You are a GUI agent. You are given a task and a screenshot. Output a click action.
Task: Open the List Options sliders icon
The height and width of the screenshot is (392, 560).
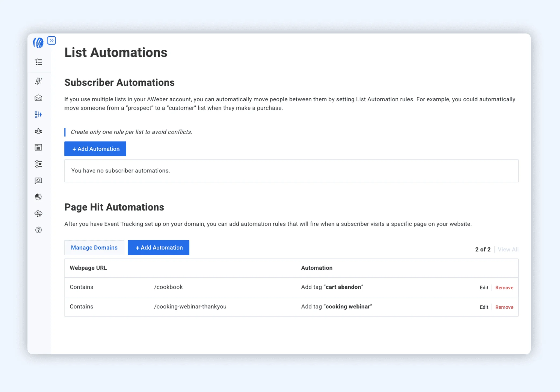(38, 164)
